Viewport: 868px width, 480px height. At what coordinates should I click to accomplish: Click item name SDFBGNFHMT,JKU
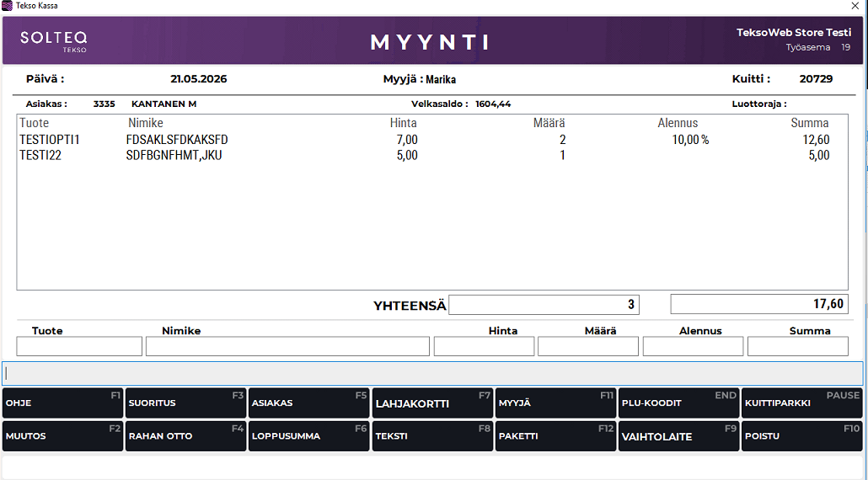(174, 155)
